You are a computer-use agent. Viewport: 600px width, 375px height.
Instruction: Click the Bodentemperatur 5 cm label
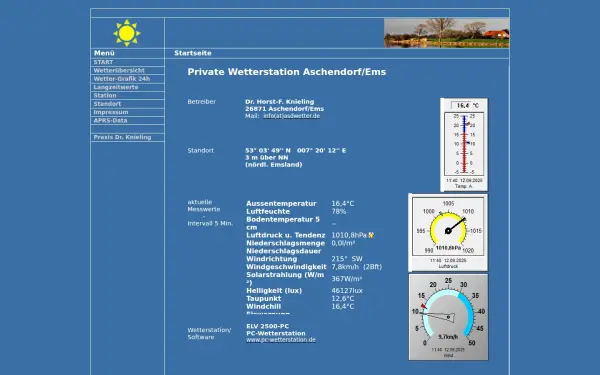283,223
